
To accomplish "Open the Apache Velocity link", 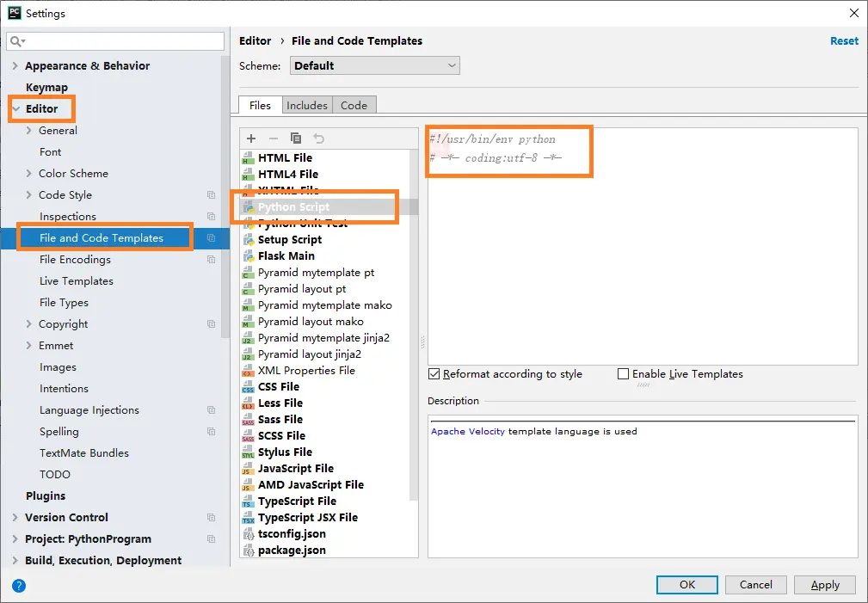I will pos(468,431).
